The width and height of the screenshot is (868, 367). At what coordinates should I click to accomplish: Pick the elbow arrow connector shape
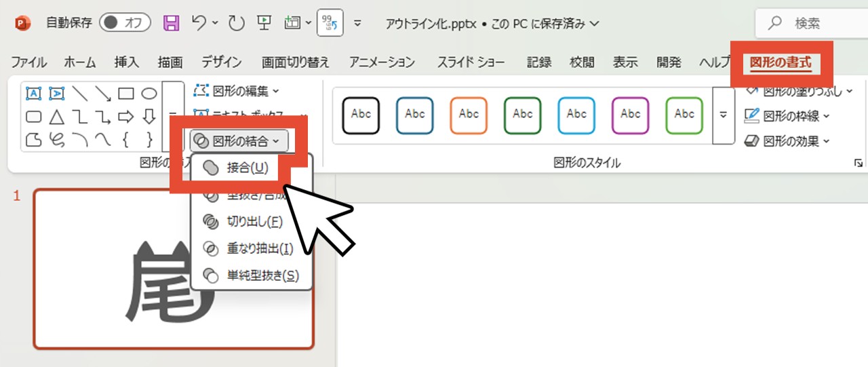click(x=102, y=117)
